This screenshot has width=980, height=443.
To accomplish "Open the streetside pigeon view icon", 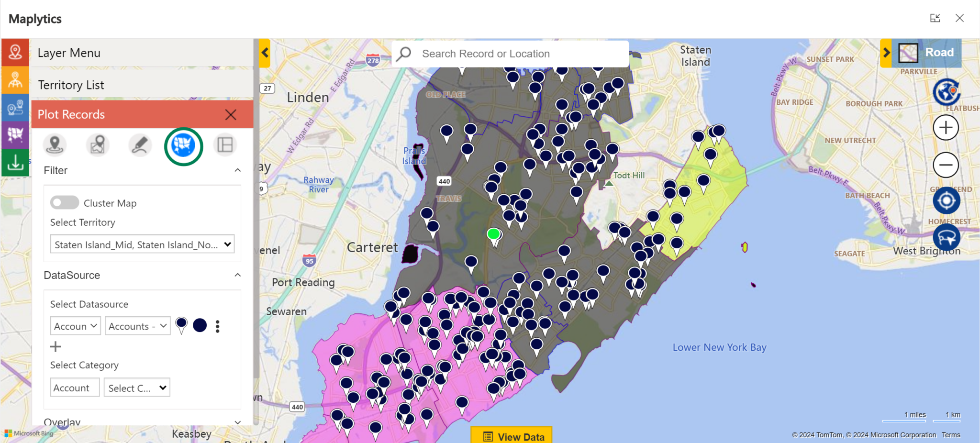I will (x=947, y=237).
